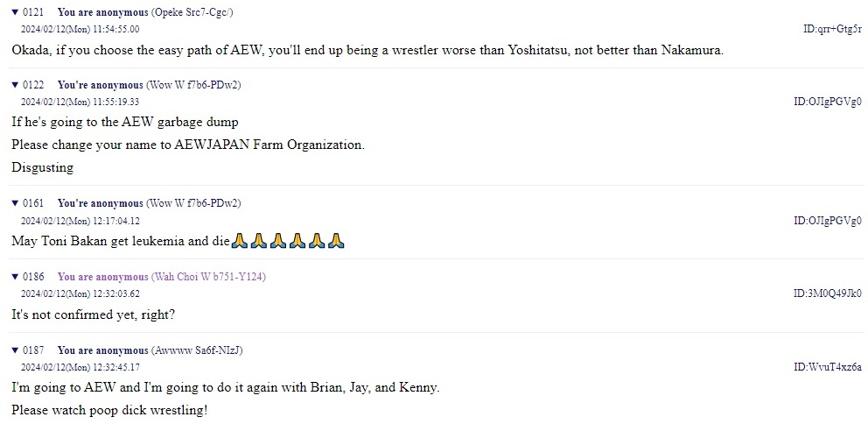Collapse post 0122 with the triangle marker
Screen dimensions: 868x424
(x=16, y=85)
